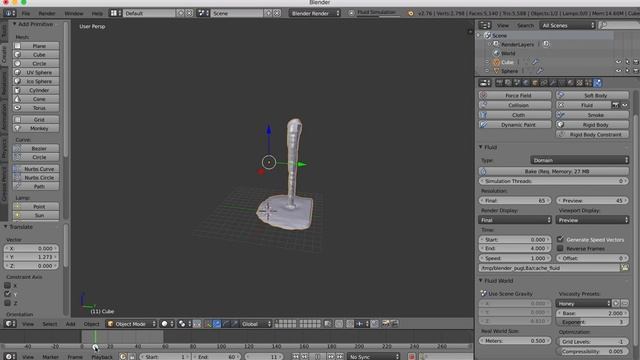The width and height of the screenshot is (640, 360).
Task: Open the Global orientation dropdown
Action: 256,324
